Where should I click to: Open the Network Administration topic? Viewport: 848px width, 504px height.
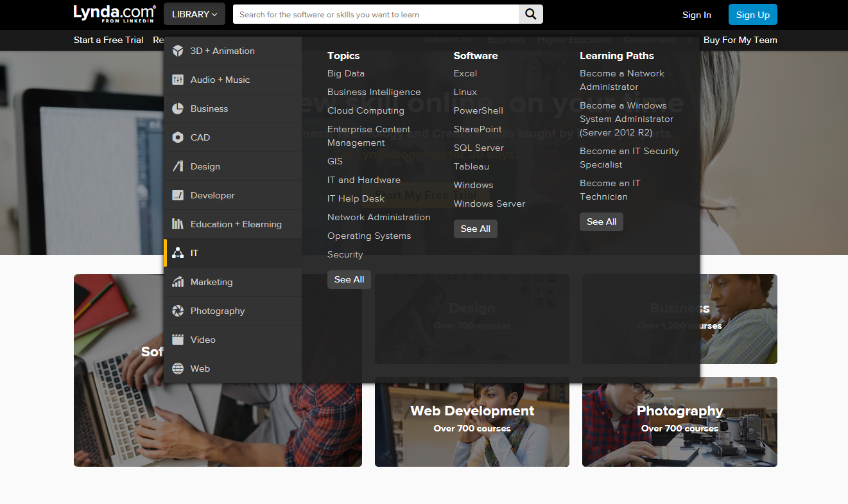coord(379,217)
